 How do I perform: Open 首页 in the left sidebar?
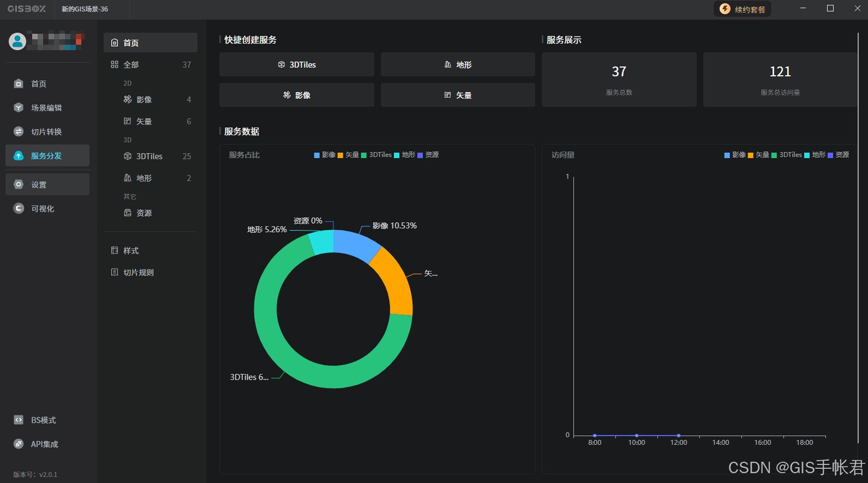47,83
